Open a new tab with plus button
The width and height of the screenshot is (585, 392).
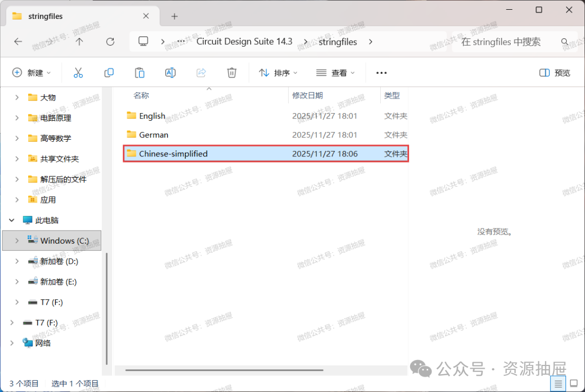pos(174,16)
